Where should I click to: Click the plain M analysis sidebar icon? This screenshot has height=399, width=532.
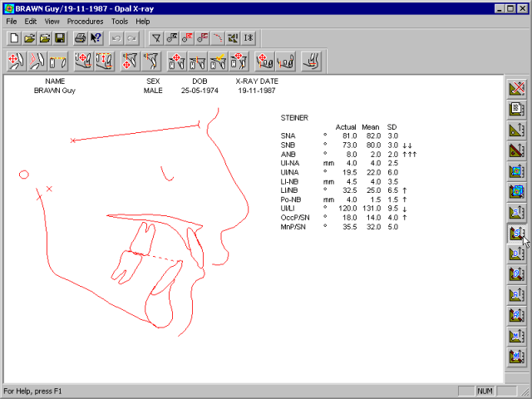tap(516, 336)
